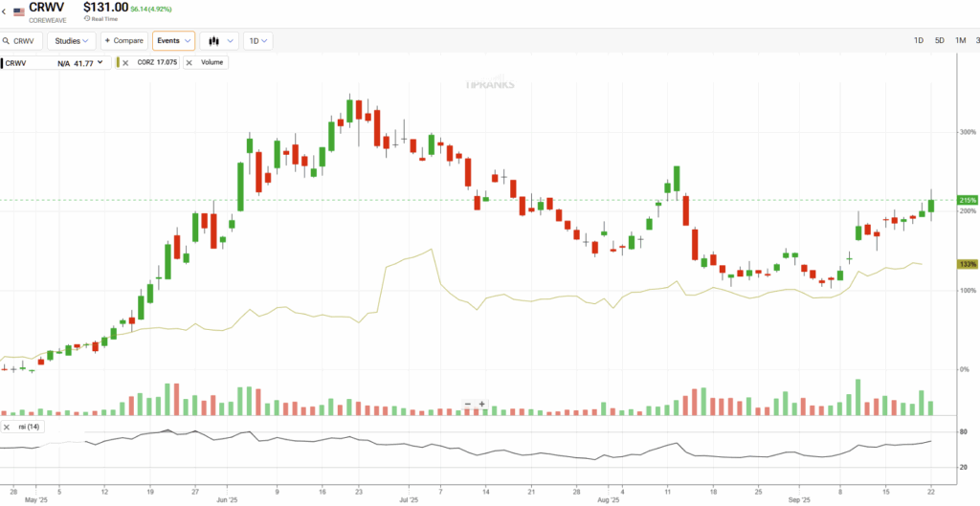Click the plus icon on Compare
The width and height of the screenshot is (980, 506).
click(107, 40)
